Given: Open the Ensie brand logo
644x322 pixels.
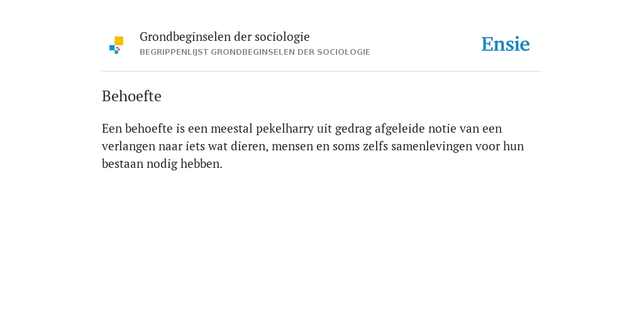Looking at the screenshot, I should click(x=506, y=44).
